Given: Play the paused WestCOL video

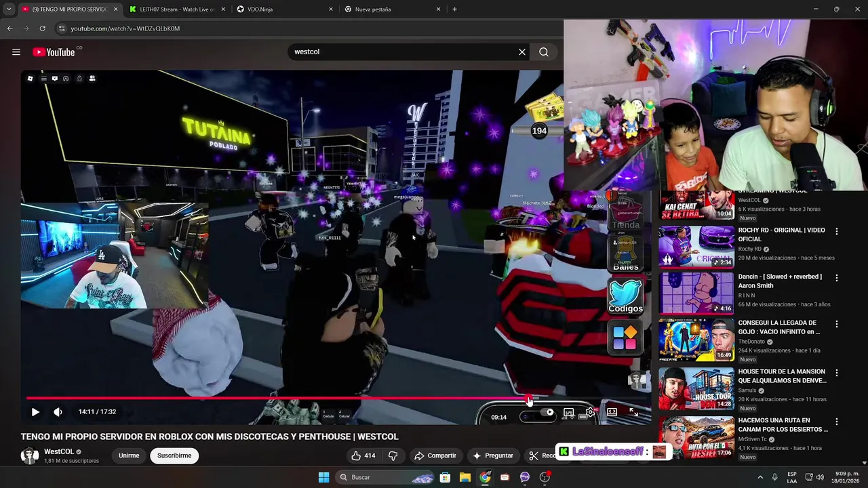Looking at the screenshot, I should coord(35,411).
